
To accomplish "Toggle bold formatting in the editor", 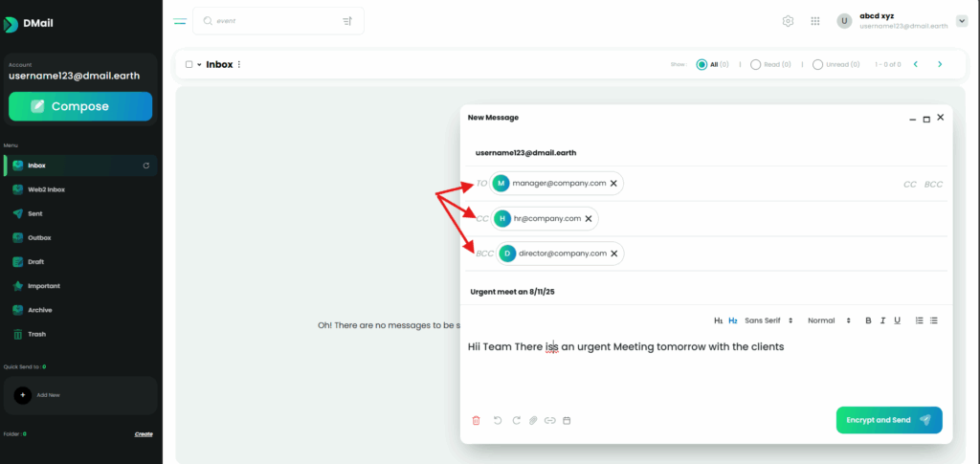I will [869, 320].
